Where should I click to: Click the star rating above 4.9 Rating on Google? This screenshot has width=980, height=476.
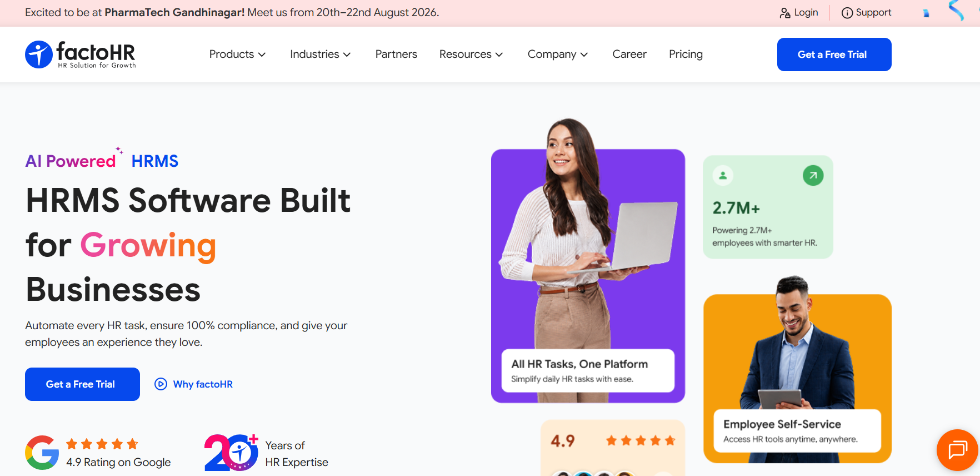(102, 444)
